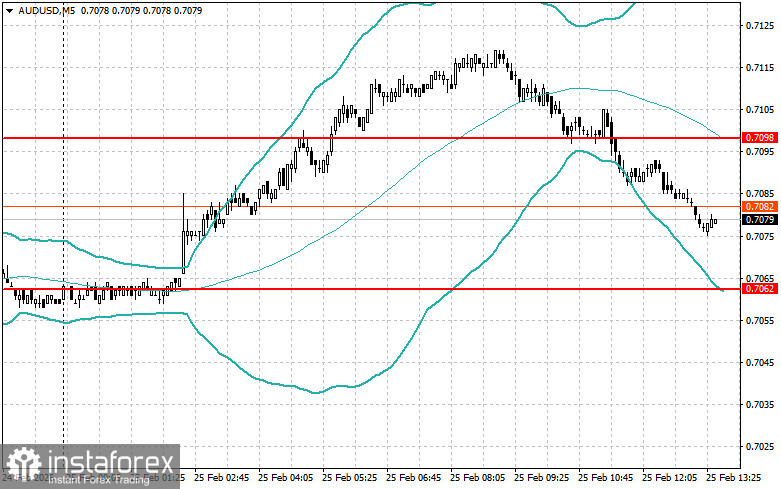Click the 0.7035 price scale value
This screenshot has width=781, height=489.
click(760, 404)
